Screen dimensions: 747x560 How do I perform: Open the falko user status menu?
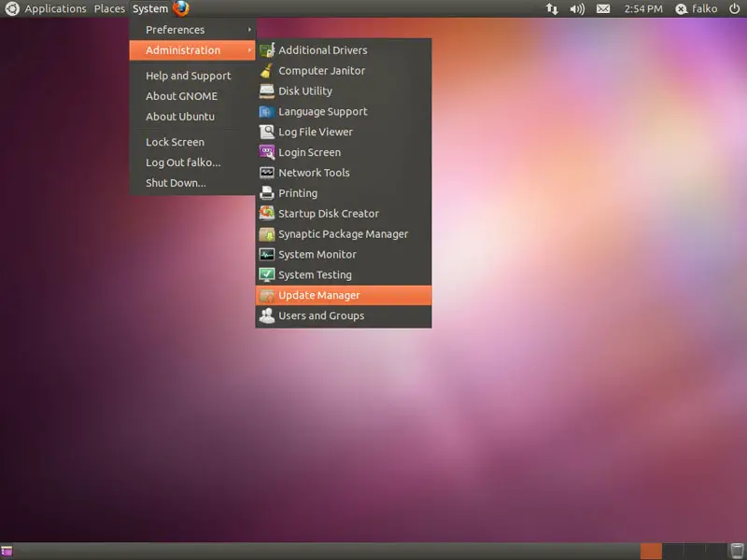[696, 9]
